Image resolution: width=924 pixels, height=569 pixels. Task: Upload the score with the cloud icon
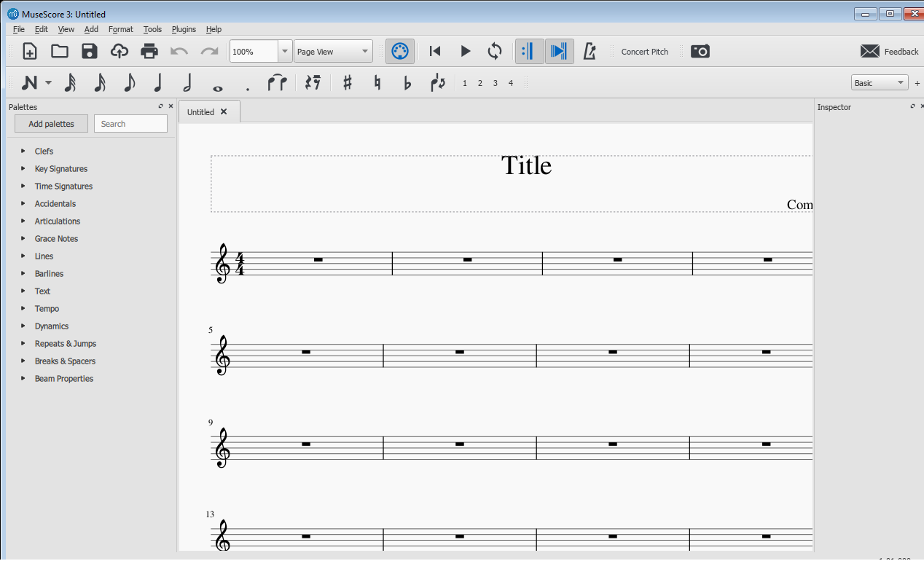click(120, 51)
